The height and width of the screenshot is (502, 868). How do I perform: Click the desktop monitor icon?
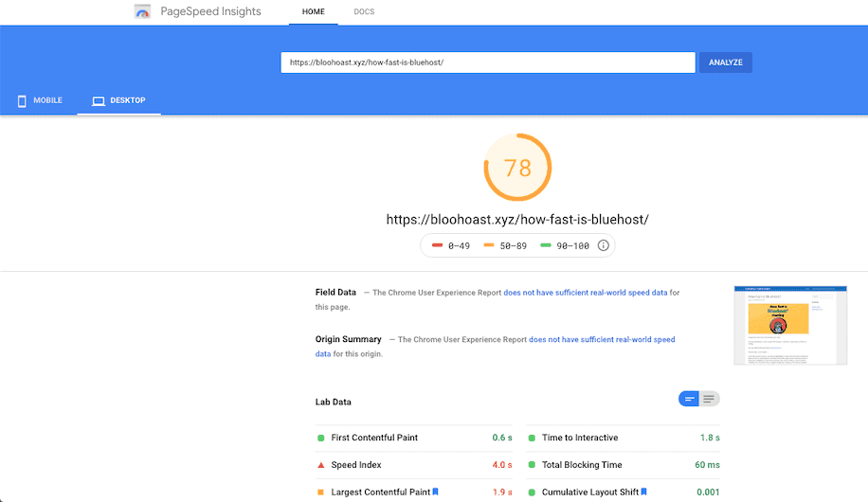point(97,100)
